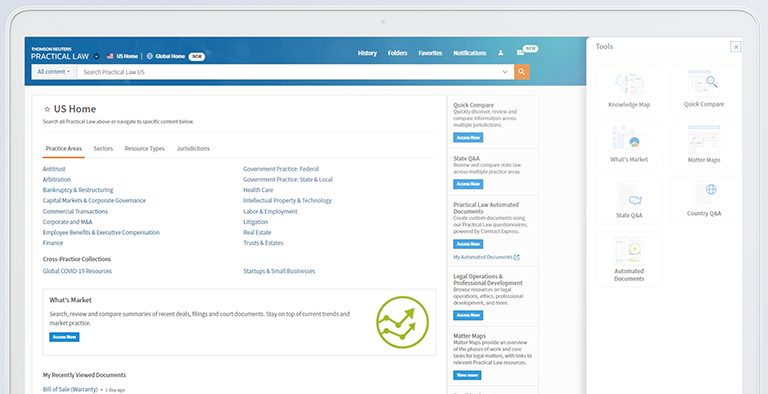Open the Knowledge Map tool
768x394 pixels.
(x=629, y=90)
